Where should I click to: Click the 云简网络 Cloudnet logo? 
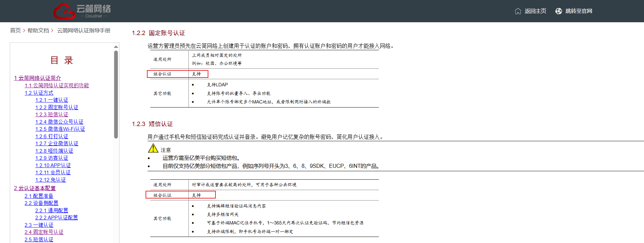(x=82, y=11)
